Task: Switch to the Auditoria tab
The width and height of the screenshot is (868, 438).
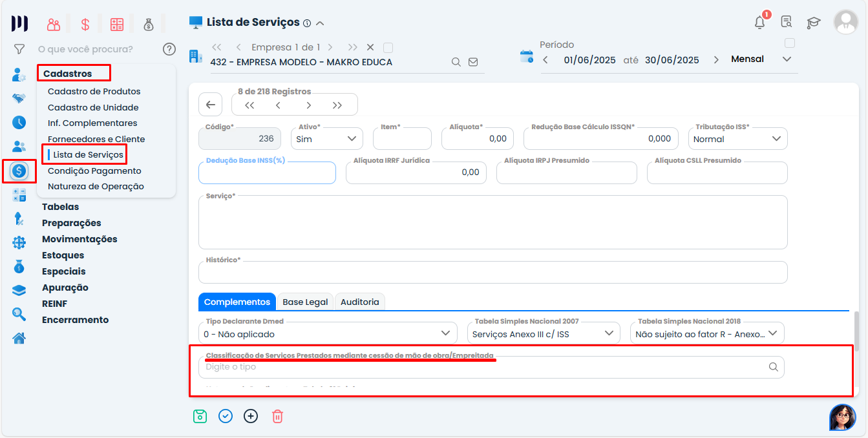Action: coord(360,302)
